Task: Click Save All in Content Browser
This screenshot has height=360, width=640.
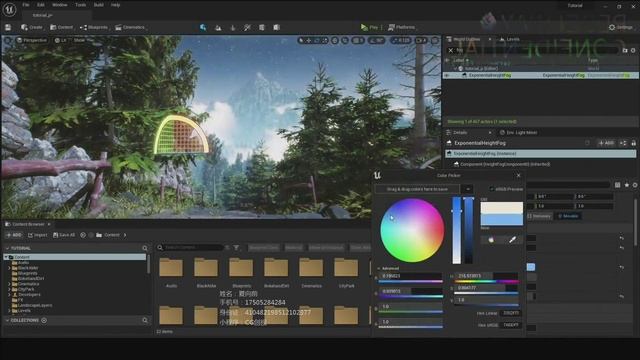Action: pos(64,235)
